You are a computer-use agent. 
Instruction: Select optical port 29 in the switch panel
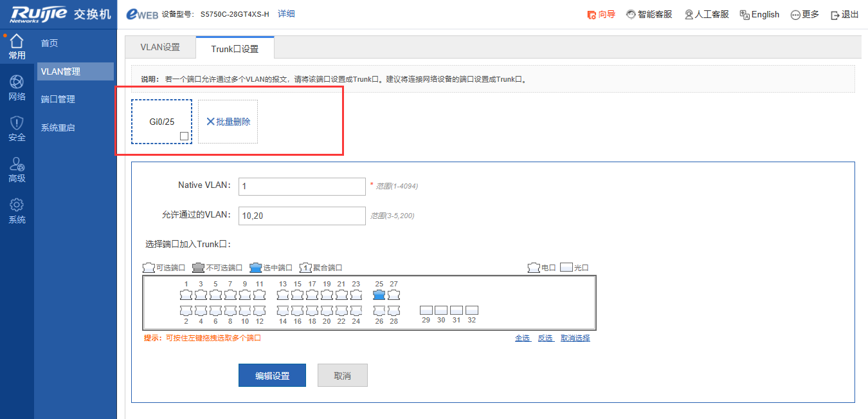426,310
